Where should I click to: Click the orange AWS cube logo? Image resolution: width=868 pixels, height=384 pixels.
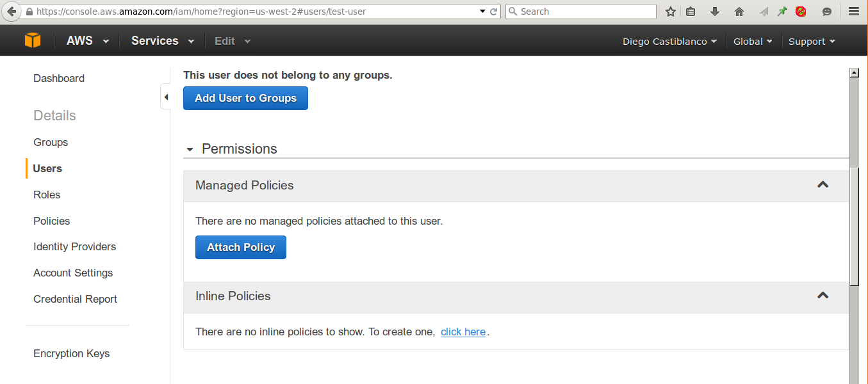click(x=33, y=40)
